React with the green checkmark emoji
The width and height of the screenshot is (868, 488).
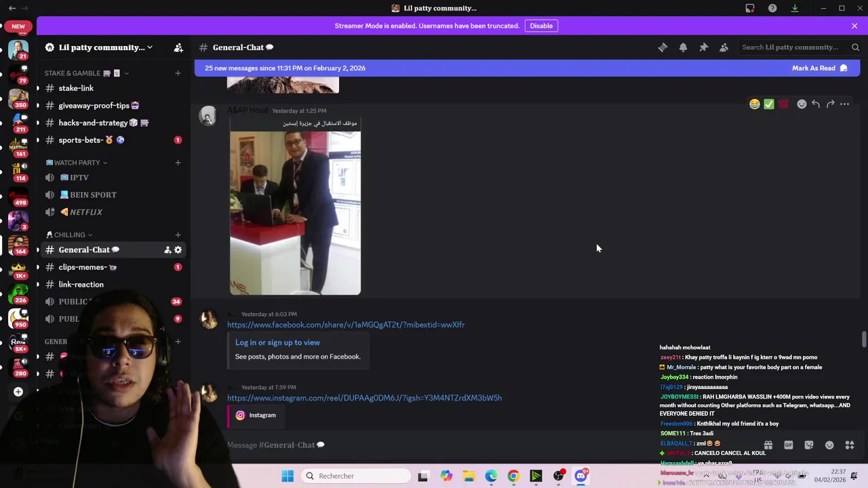pos(768,104)
